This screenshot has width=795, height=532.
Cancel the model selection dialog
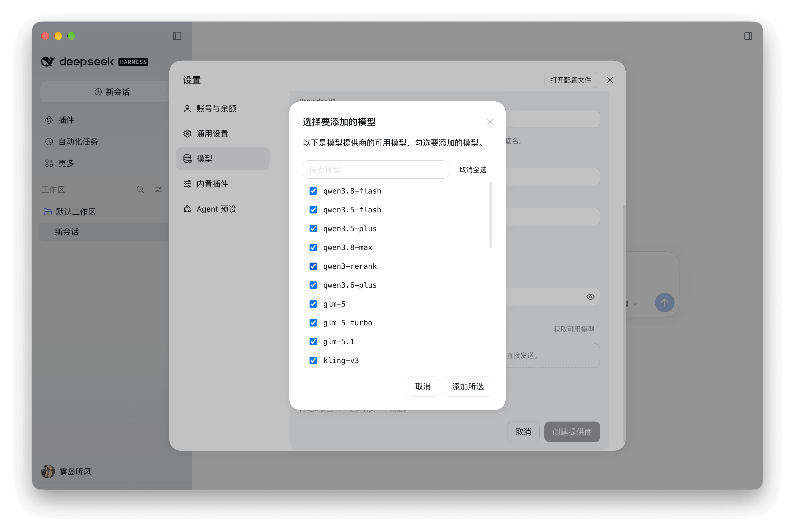tap(423, 386)
